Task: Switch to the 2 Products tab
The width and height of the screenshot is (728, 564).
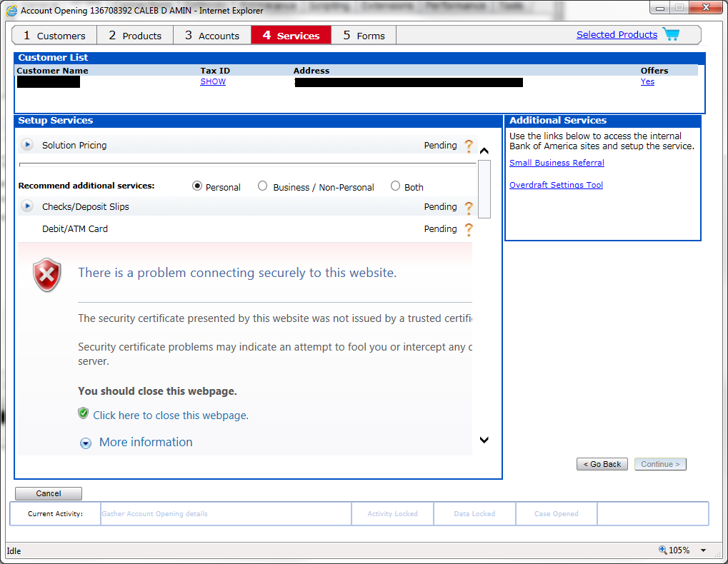Action: tap(135, 35)
